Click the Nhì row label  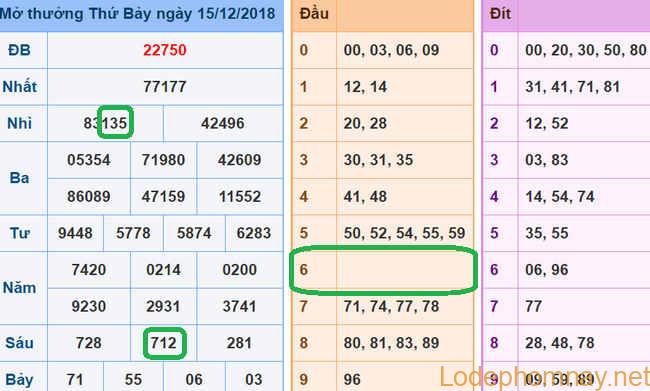(x=19, y=123)
